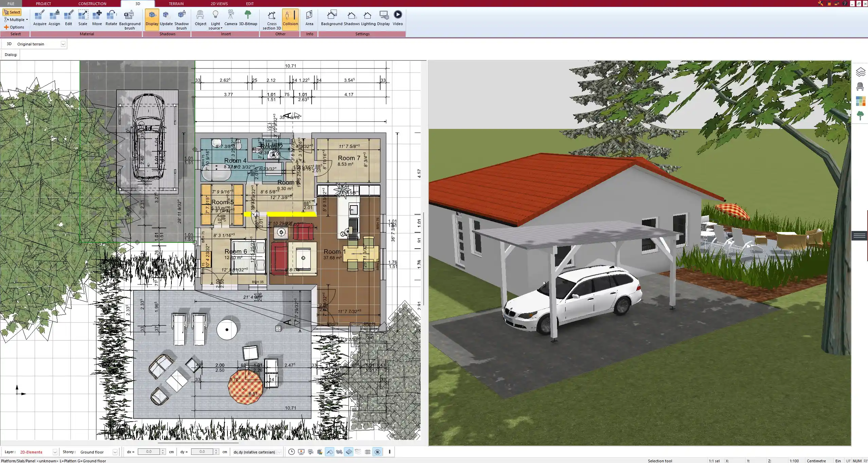868x463 pixels.
Task: Toggle the Select mode button
Action: (x=12, y=12)
